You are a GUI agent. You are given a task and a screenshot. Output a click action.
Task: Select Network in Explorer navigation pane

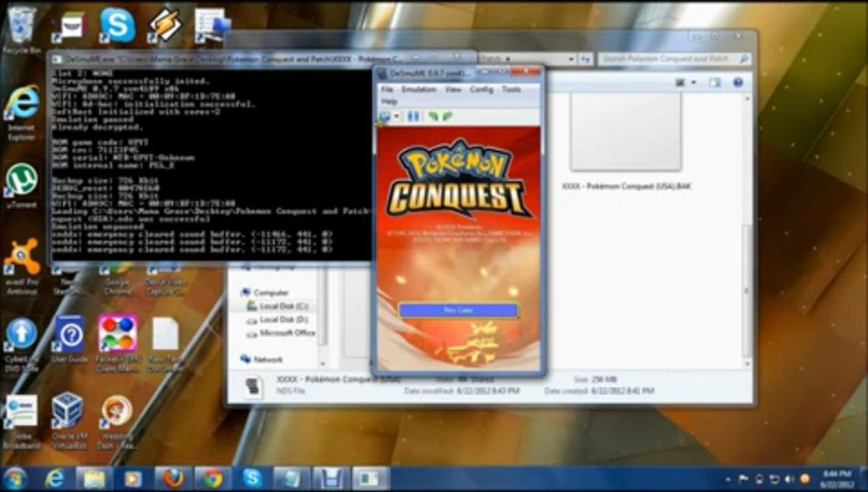point(262,359)
